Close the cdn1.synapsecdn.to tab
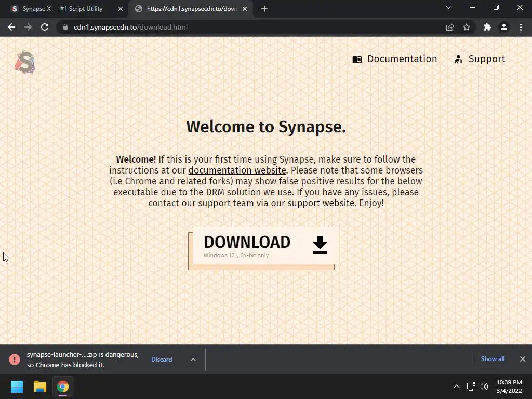 click(245, 9)
